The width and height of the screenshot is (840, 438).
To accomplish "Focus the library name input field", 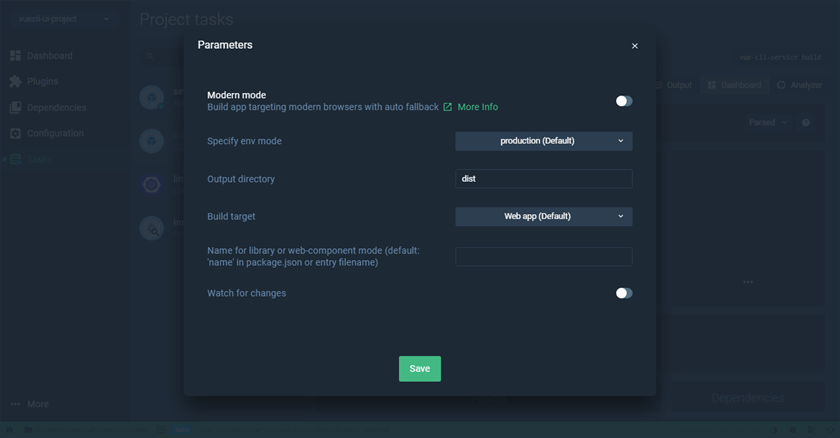I will coord(544,256).
